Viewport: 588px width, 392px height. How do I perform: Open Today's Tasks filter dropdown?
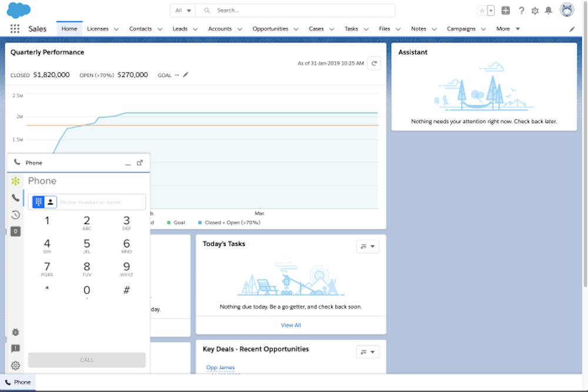tap(367, 247)
